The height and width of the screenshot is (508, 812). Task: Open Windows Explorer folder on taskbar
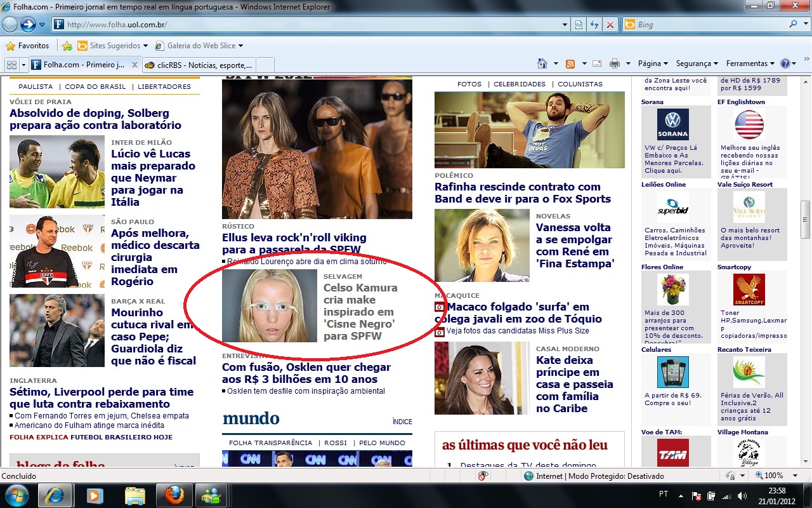pyautogui.click(x=135, y=495)
